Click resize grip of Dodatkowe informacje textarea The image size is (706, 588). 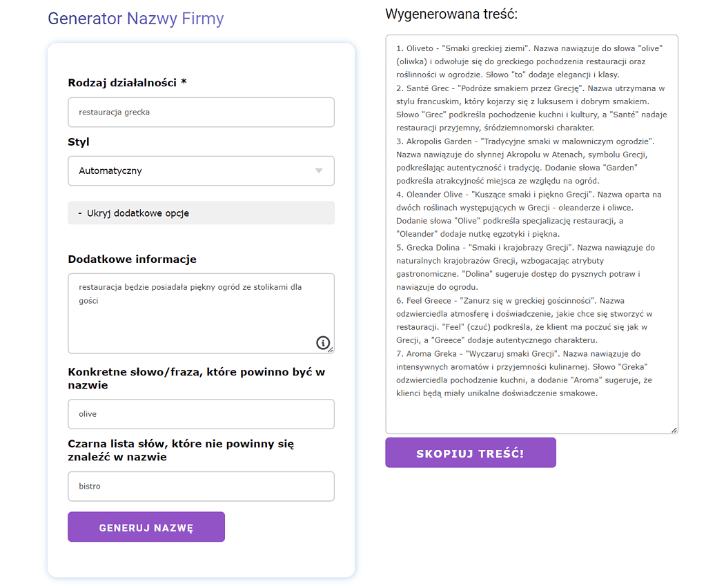pyautogui.click(x=331, y=350)
